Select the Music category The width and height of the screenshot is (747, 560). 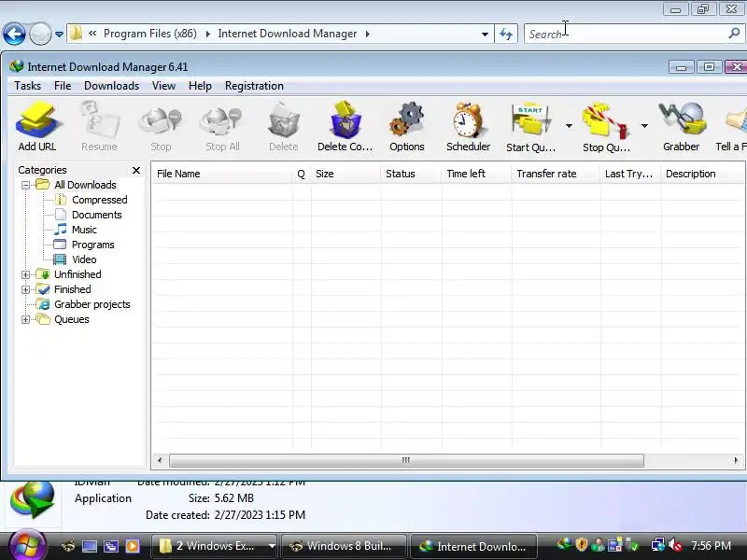click(84, 230)
